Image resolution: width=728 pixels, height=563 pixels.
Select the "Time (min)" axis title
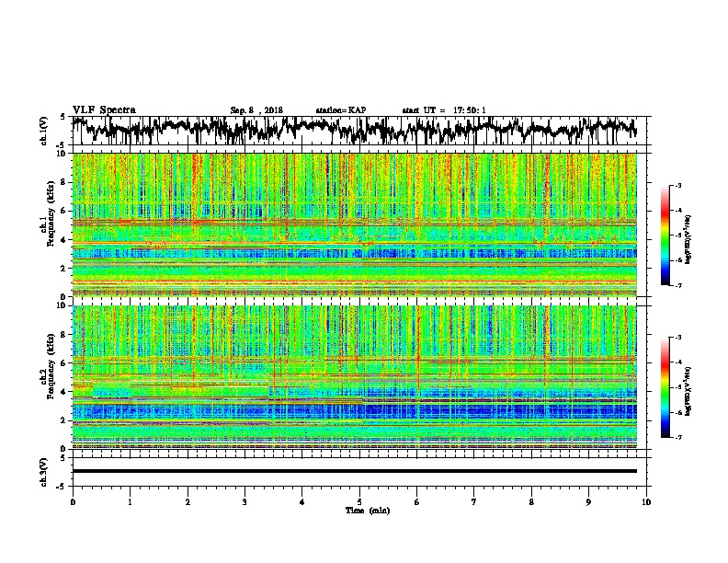[x=368, y=511]
